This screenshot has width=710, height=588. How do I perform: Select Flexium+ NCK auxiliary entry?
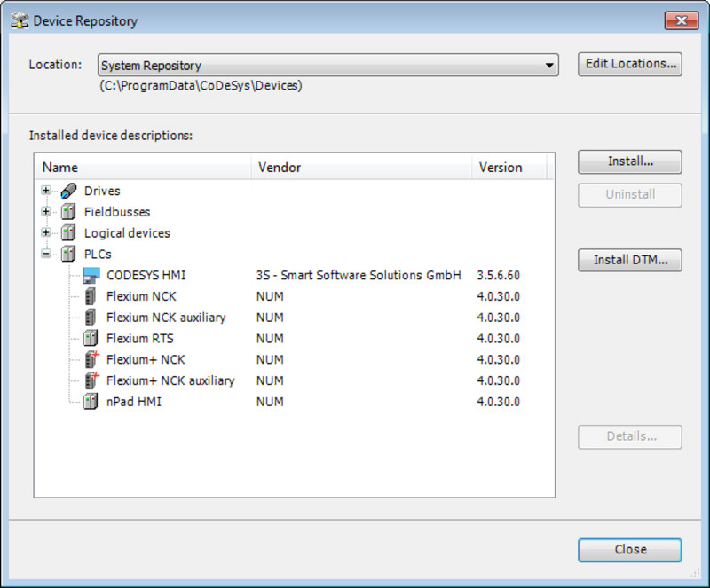pos(170,380)
